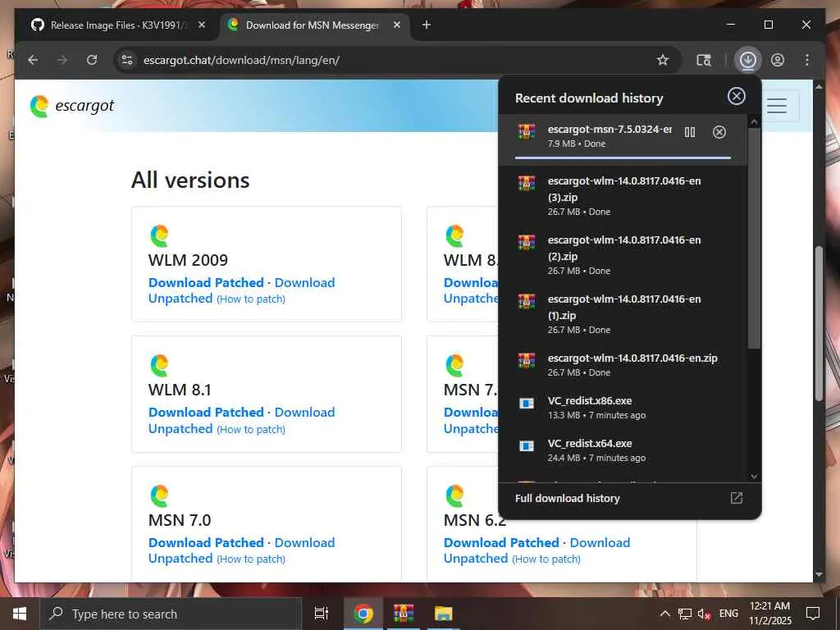Open File Explorer from the taskbar

[444, 614]
